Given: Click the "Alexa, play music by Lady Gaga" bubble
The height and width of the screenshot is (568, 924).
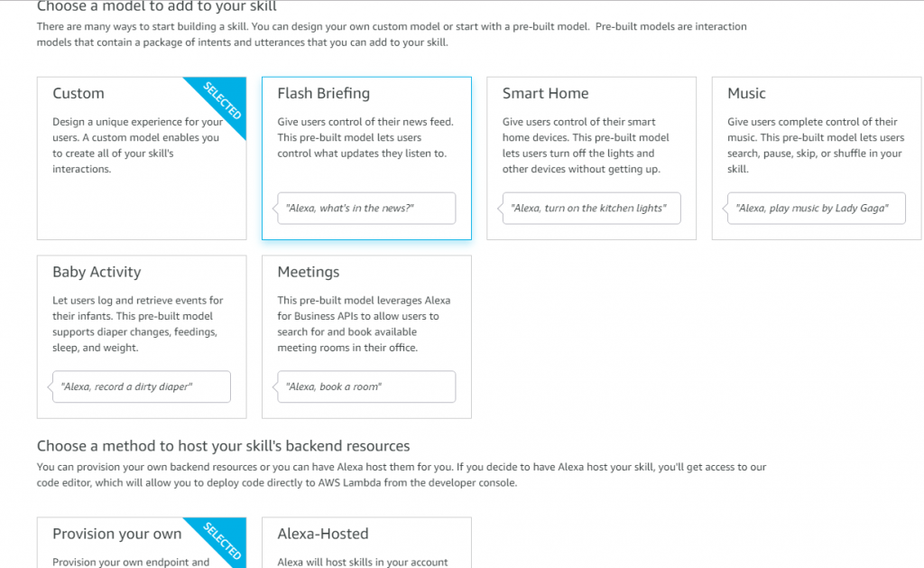Looking at the screenshot, I should click(816, 209).
